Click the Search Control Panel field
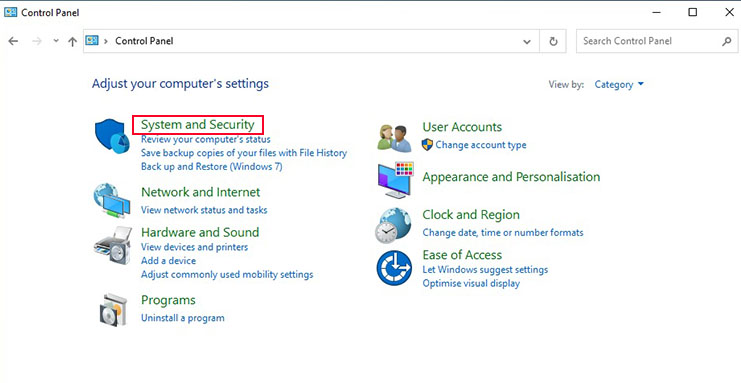The image size is (741, 383). [657, 41]
